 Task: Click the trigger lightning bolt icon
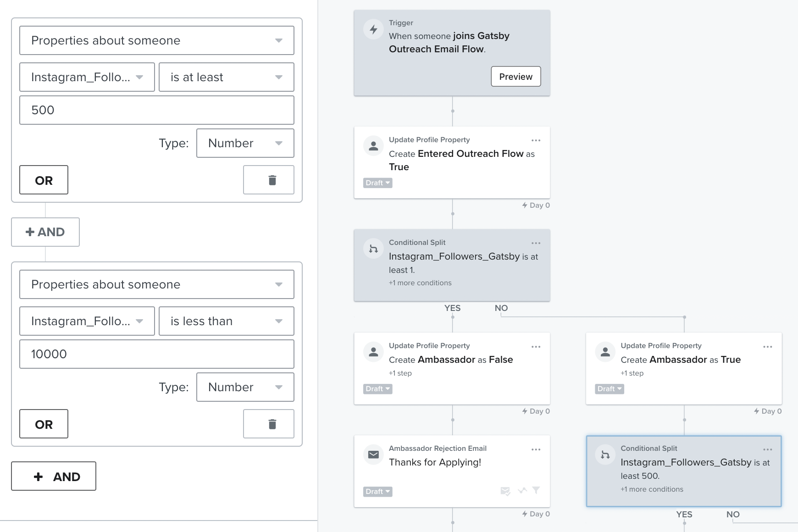[x=373, y=29]
